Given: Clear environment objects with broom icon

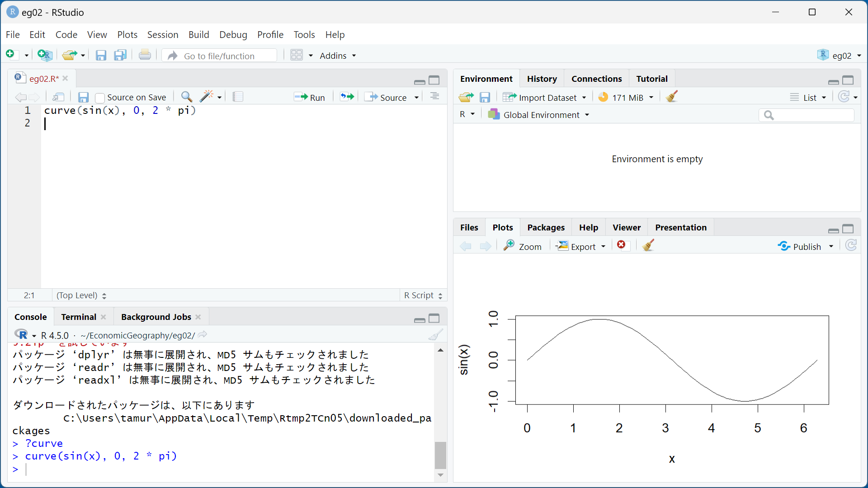Looking at the screenshot, I should tap(672, 97).
